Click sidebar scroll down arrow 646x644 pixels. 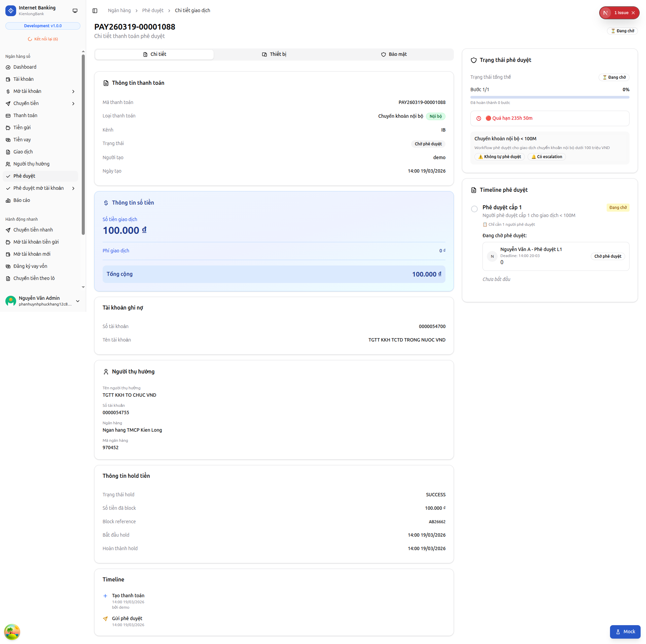click(83, 287)
